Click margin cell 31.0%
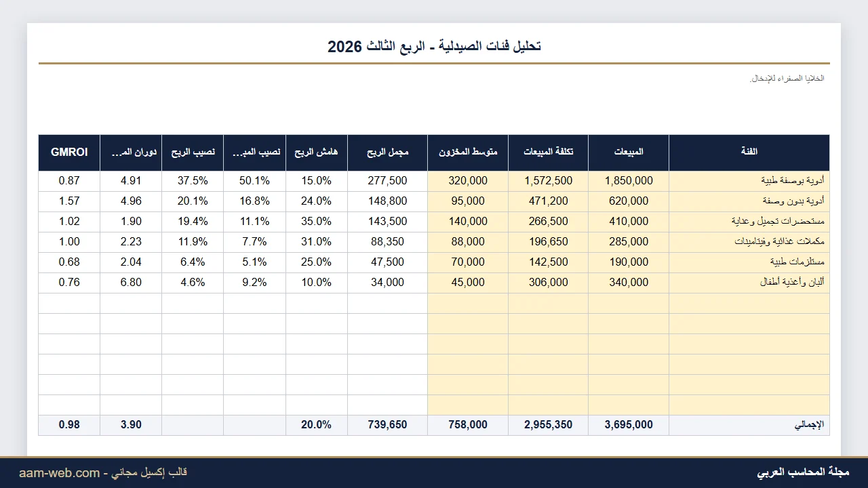 click(x=317, y=242)
